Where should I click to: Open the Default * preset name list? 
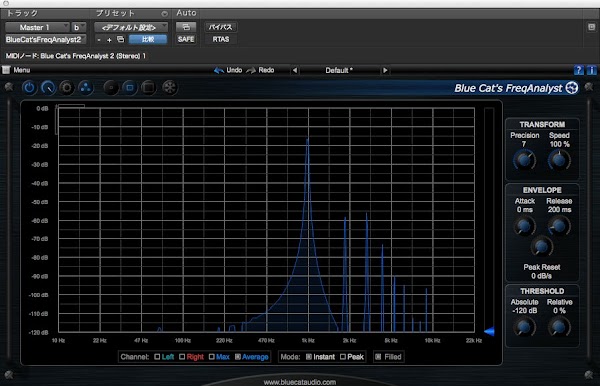point(339,70)
